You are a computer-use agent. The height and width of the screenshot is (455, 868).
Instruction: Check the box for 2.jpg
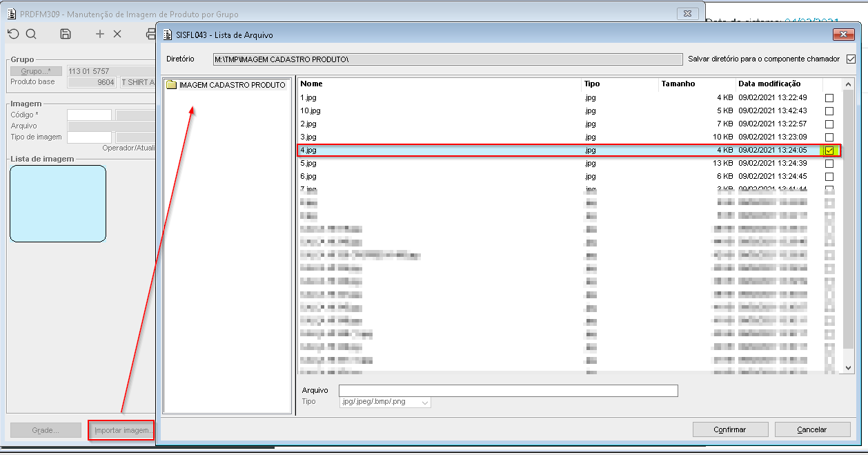point(829,124)
